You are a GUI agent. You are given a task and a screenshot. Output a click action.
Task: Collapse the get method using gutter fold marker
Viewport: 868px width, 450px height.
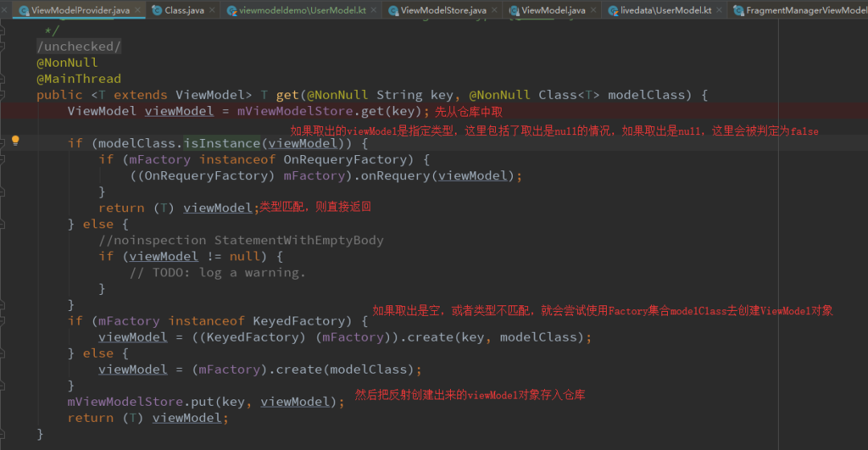pyautogui.click(x=2, y=95)
